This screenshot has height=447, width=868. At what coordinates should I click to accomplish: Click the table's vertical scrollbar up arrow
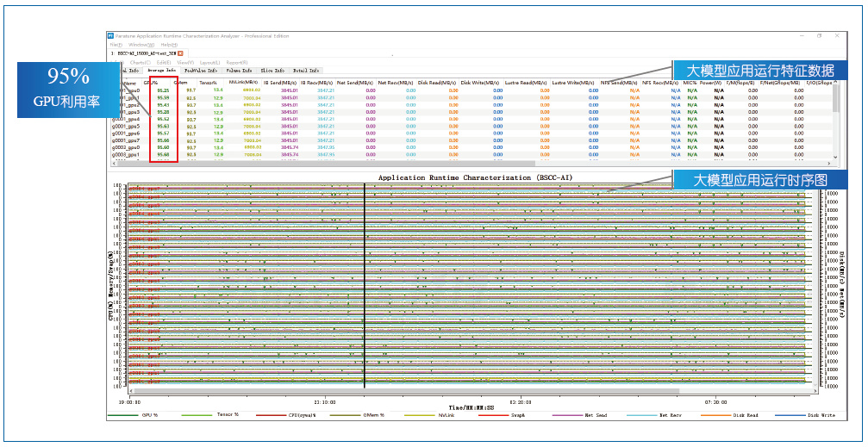click(x=836, y=82)
